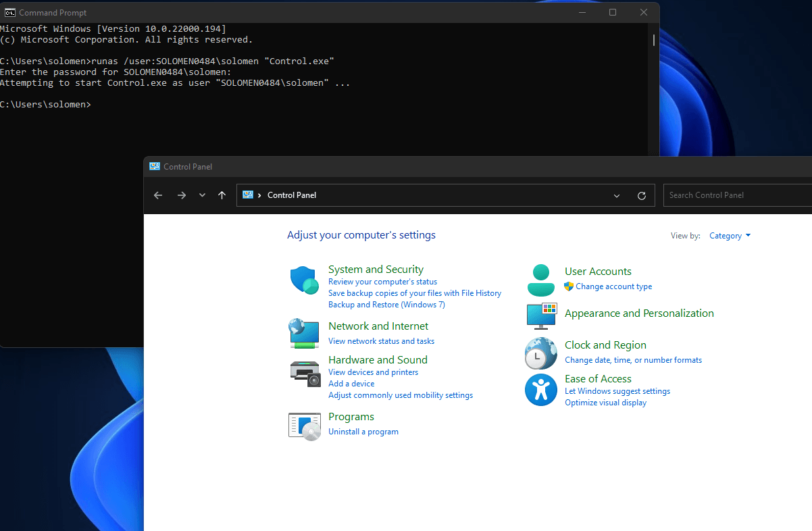Image resolution: width=812 pixels, height=531 pixels.
Task: Click Uninstall a program
Action: tap(363, 432)
